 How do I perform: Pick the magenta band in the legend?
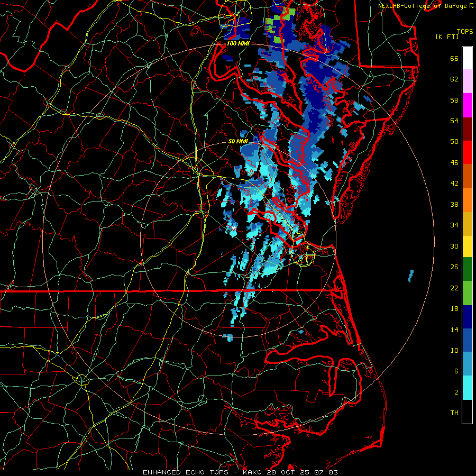click(x=467, y=105)
